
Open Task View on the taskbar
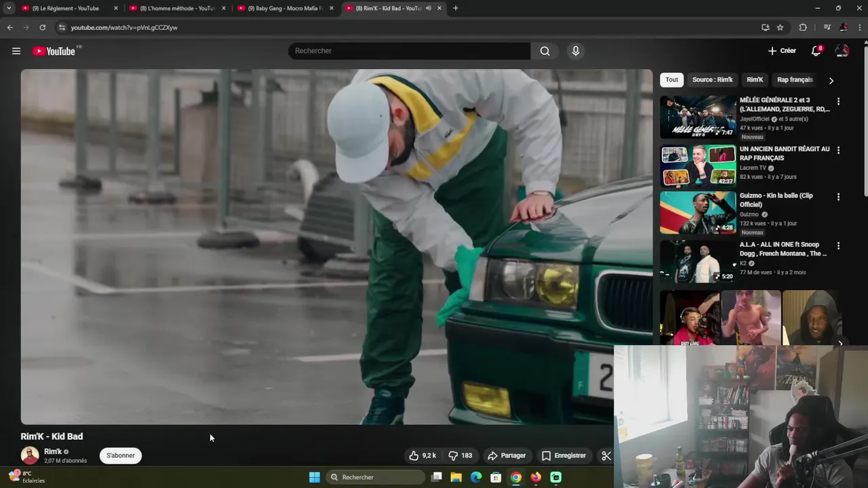(437, 477)
